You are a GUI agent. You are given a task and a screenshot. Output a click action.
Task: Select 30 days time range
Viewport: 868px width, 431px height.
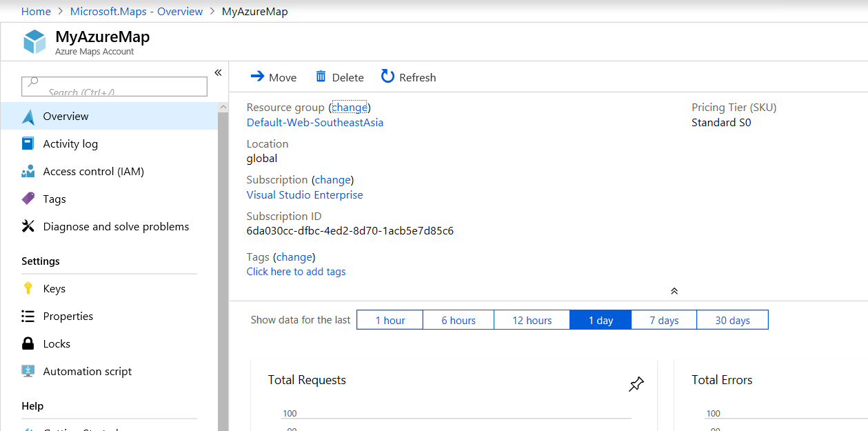pos(732,320)
